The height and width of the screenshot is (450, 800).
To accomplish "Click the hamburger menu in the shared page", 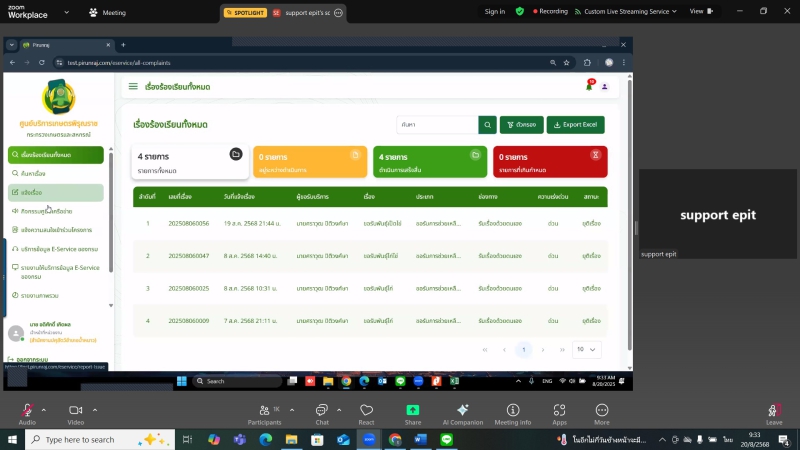I will click(133, 87).
